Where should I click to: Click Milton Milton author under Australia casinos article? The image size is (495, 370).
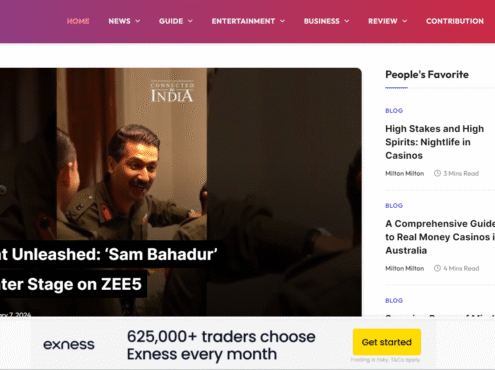tap(405, 268)
